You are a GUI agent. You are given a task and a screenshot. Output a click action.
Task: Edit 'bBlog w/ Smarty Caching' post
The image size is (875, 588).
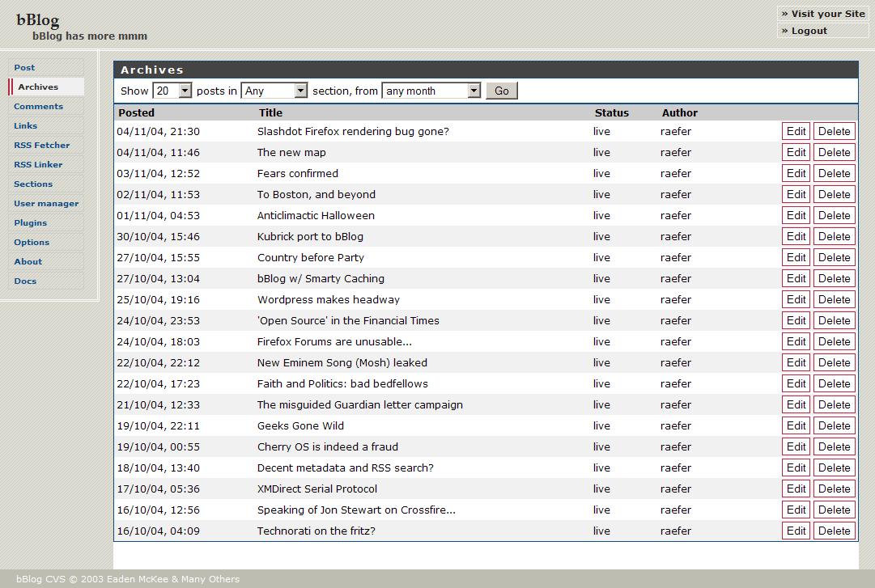point(796,279)
